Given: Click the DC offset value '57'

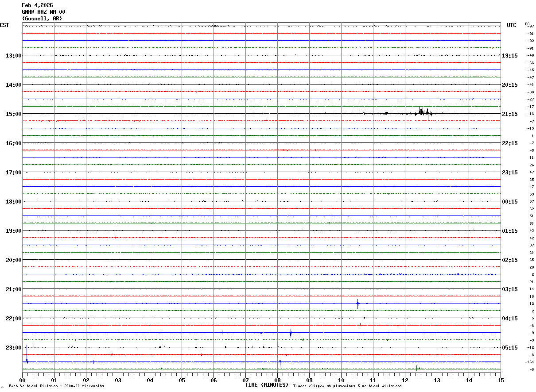Looking at the screenshot, I should (x=532, y=201).
